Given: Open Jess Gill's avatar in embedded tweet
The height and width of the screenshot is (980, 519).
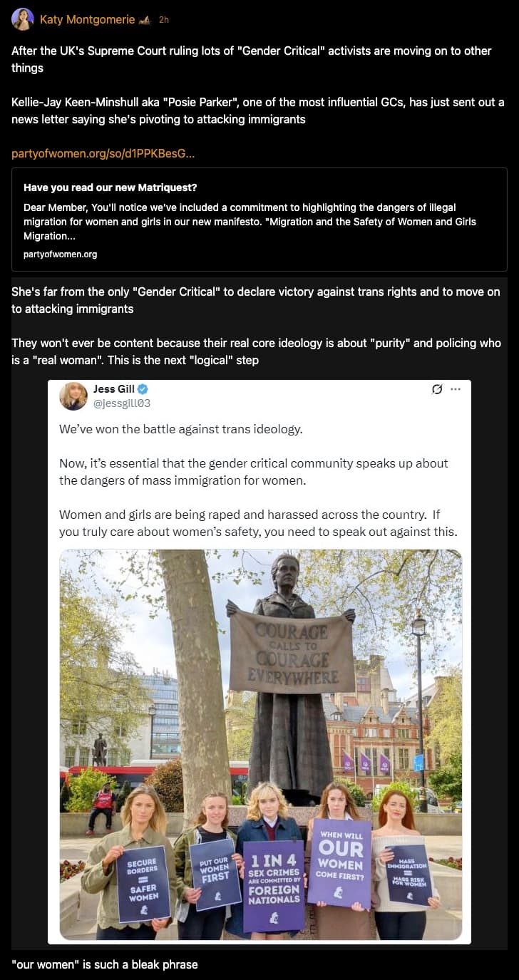Looking at the screenshot, I should 73,396.
